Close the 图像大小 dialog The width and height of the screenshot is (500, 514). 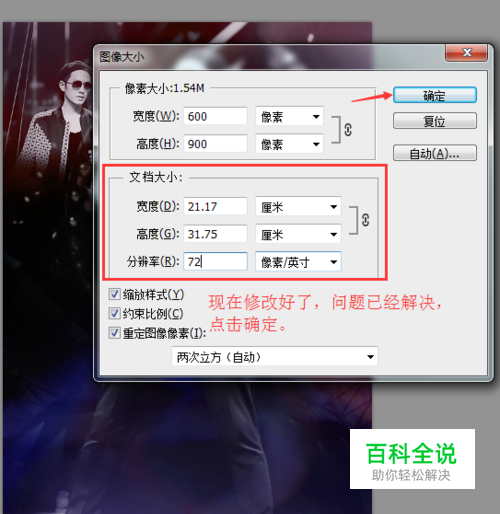click(x=467, y=53)
